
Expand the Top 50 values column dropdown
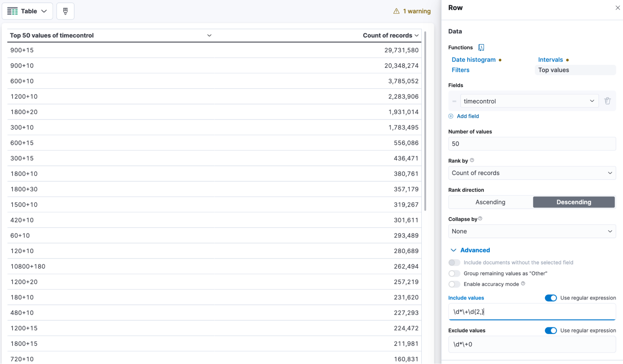[x=209, y=35]
